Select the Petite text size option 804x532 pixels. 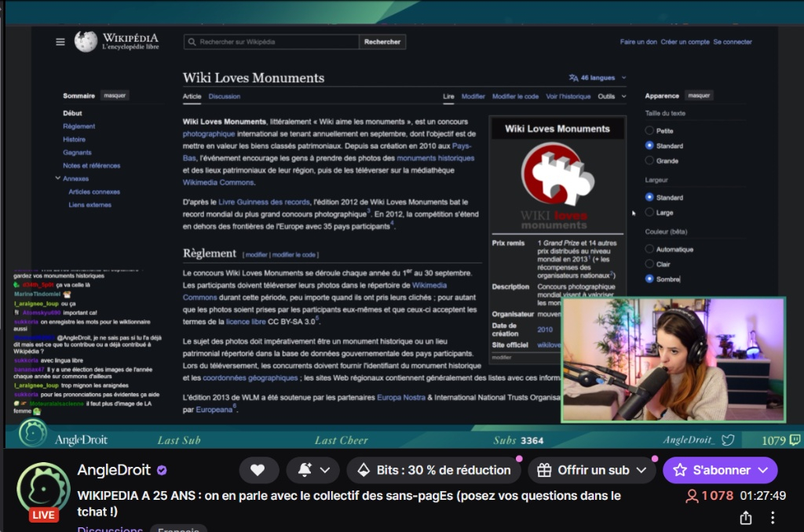click(649, 131)
